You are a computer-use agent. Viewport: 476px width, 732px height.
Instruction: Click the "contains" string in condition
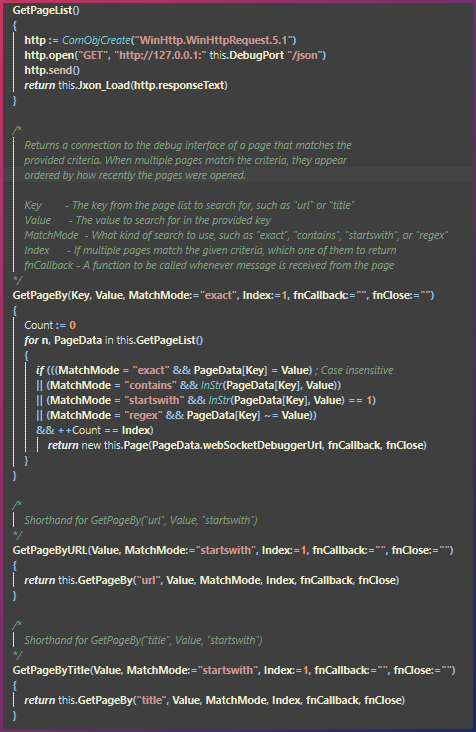point(150,385)
